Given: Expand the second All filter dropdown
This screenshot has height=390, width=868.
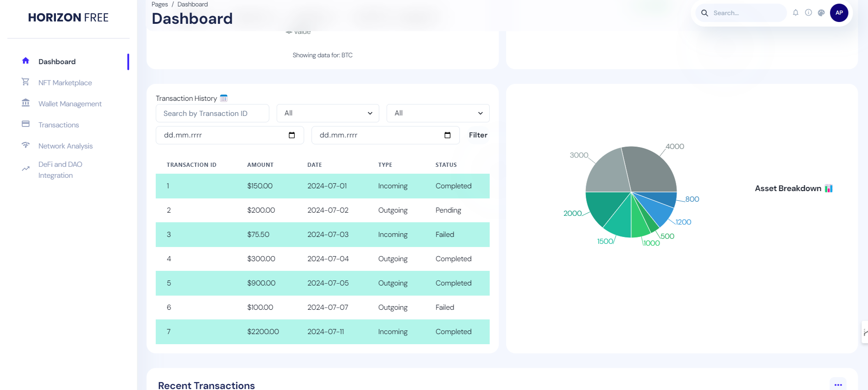Looking at the screenshot, I should 438,113.
